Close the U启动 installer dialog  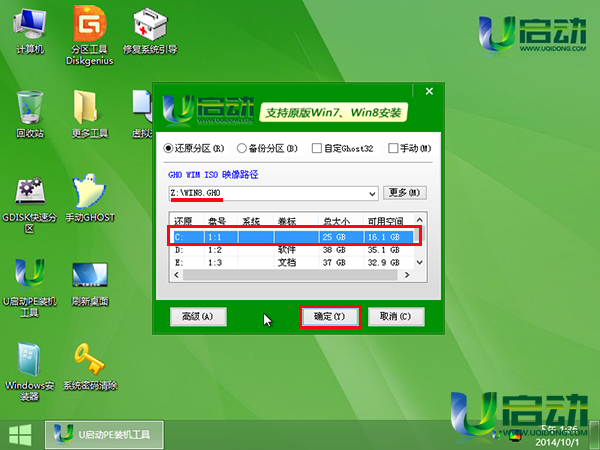click(x=429, y=91)
